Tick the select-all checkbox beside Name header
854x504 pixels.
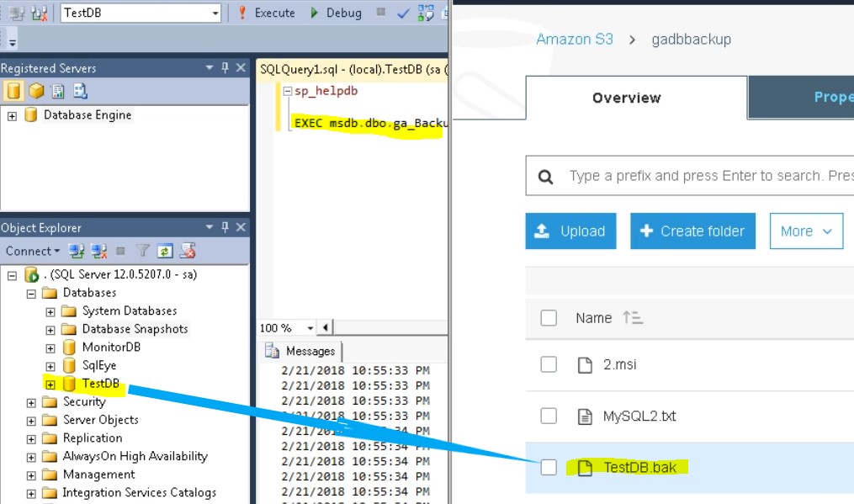549,318
